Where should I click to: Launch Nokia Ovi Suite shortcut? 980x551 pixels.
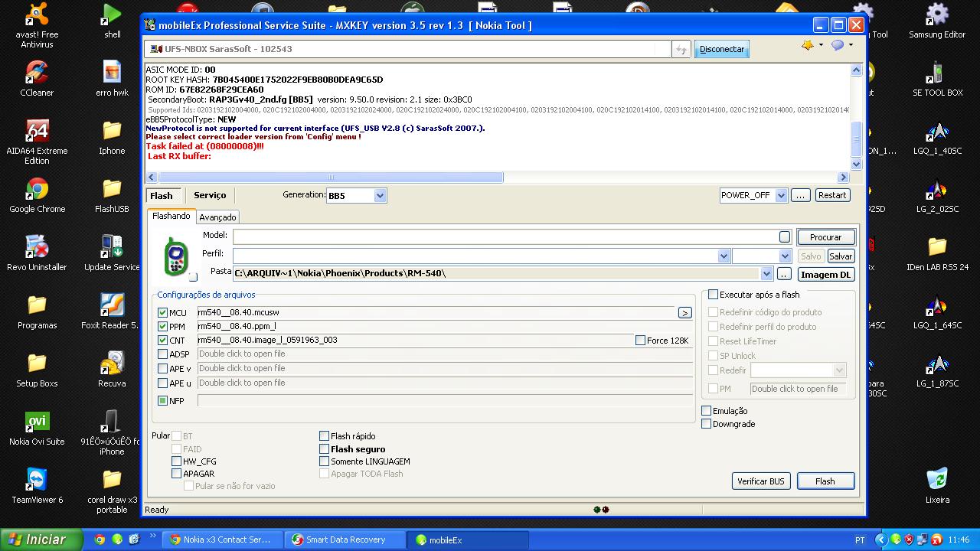point(37,428)
